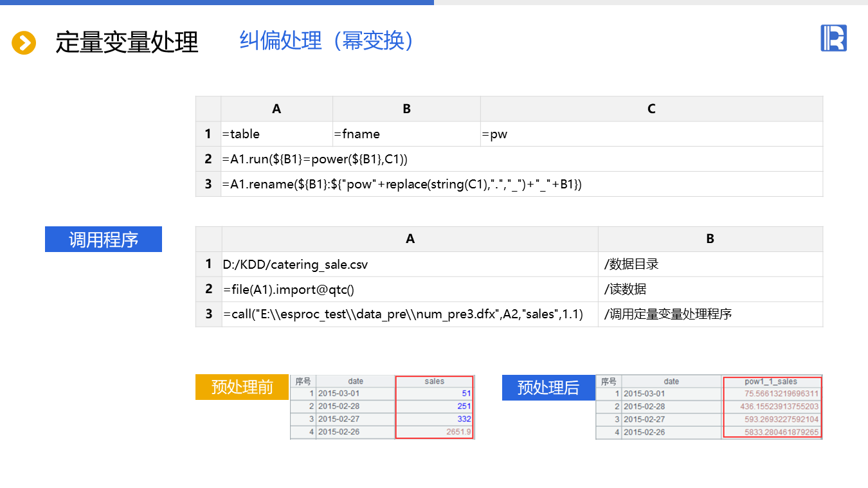
Task: Click the 纠偏处理（幂变换）subtitle text
Action: pyautogui.click(x=329, y=41)
